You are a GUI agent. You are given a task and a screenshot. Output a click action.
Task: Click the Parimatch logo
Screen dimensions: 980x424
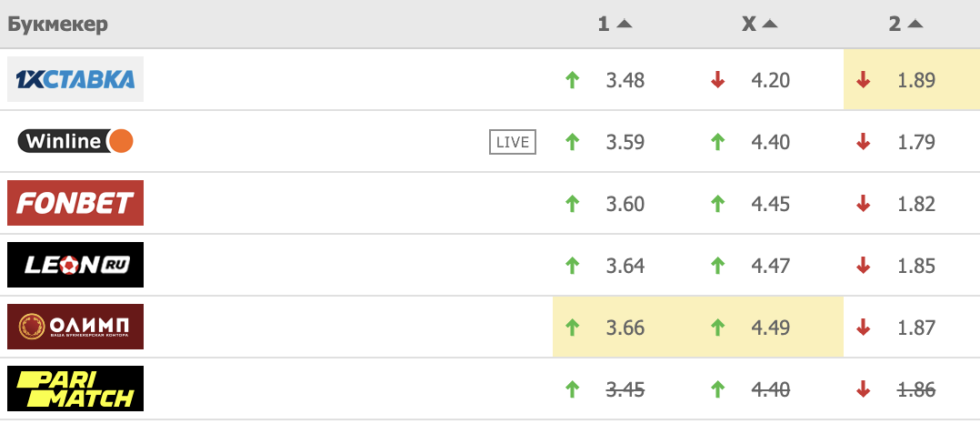click(x=75, y=389)
